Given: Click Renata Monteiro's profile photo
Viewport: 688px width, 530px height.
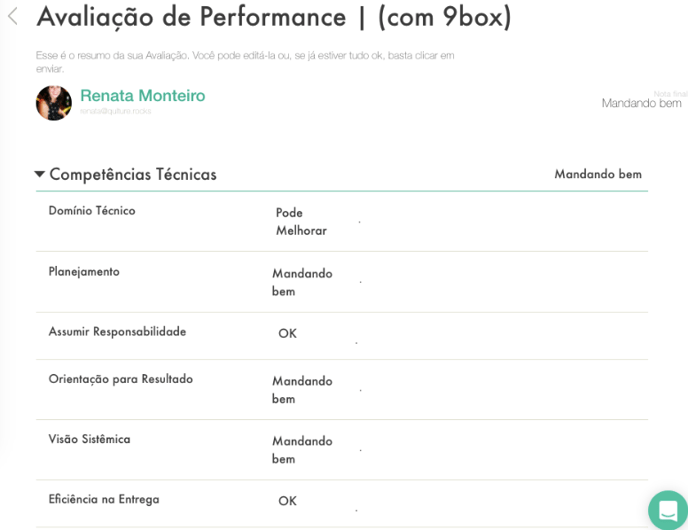Looking at the screenshot, I should pyautogui.click(x=54, y=103).
